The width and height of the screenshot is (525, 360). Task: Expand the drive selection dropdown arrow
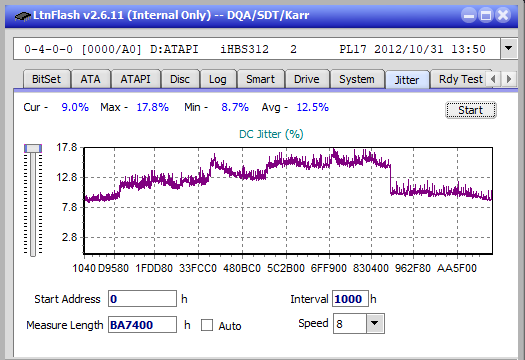click(x=509, y=49)
